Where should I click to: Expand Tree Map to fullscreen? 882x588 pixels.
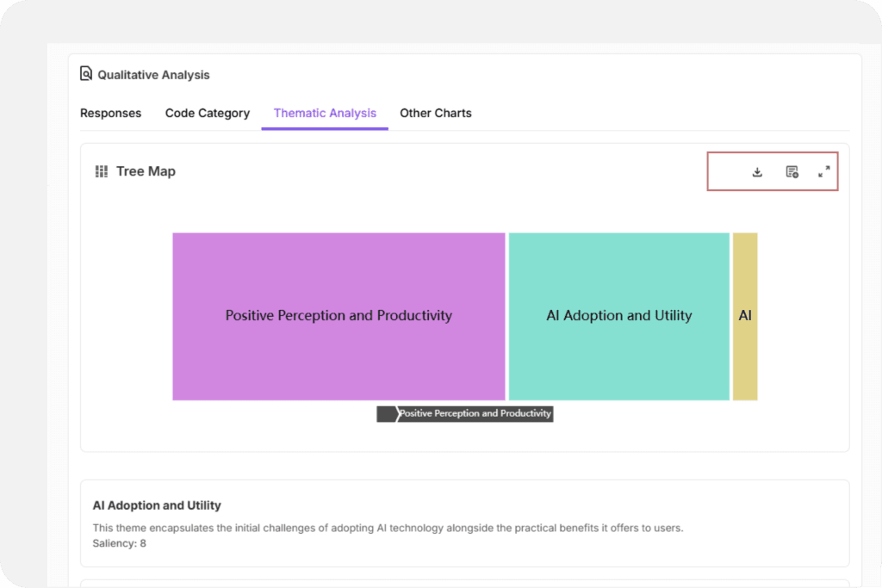click(x=824, y=172)
